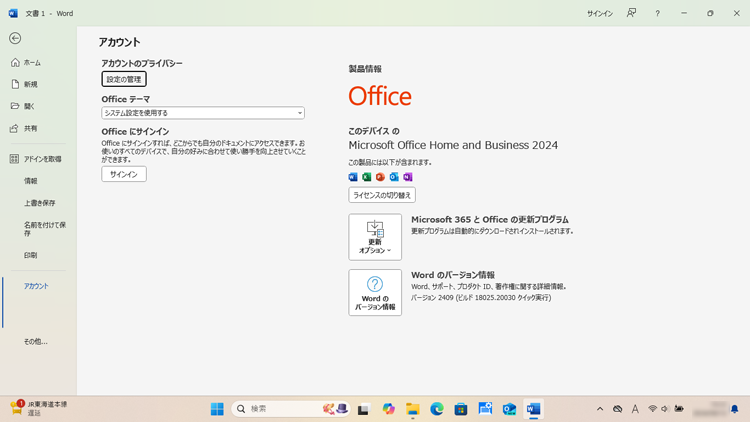This screenshot has height=422, width=750.
Task: Click the back arrow to exit Backstage
Action: tap(15, 39)
